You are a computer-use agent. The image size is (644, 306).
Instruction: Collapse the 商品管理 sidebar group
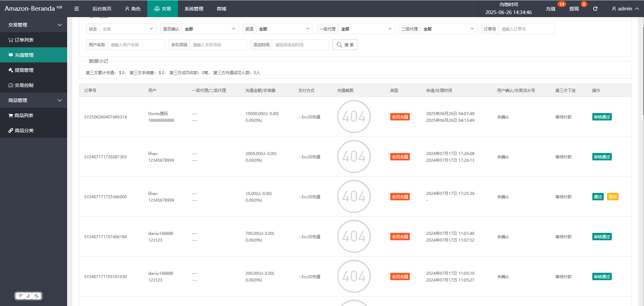point(34,100)
